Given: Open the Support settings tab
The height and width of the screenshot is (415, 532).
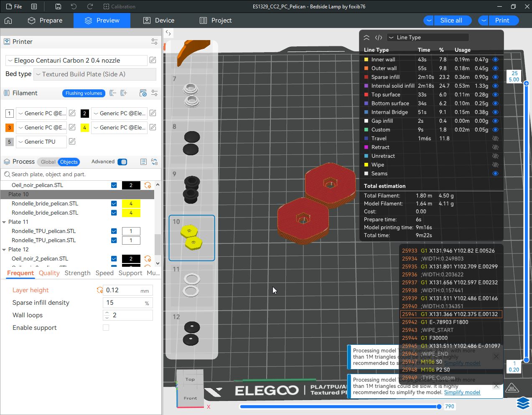Looking at the screenshot, I should pos(130,273).
